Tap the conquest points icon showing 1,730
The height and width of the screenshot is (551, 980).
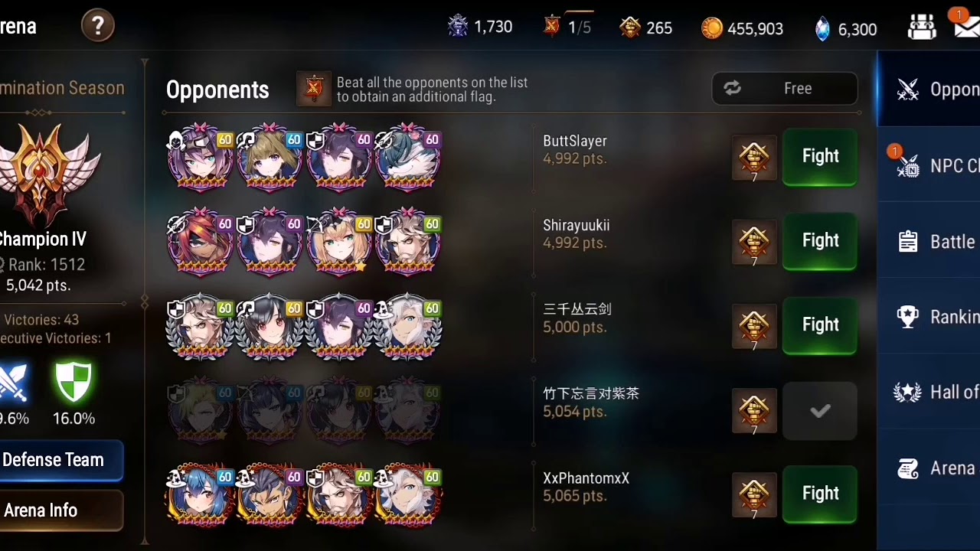(458, 27)
